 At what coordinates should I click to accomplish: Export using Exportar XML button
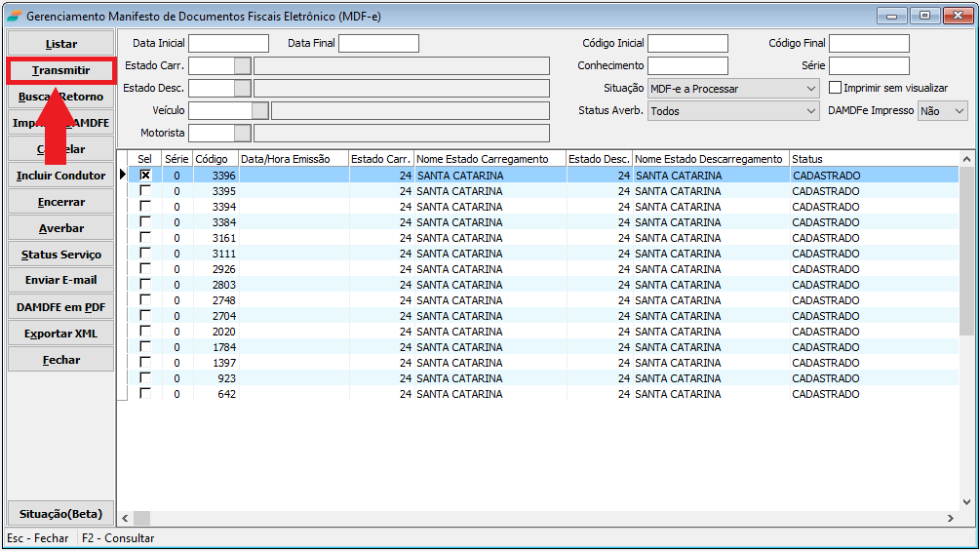point(60,334)
